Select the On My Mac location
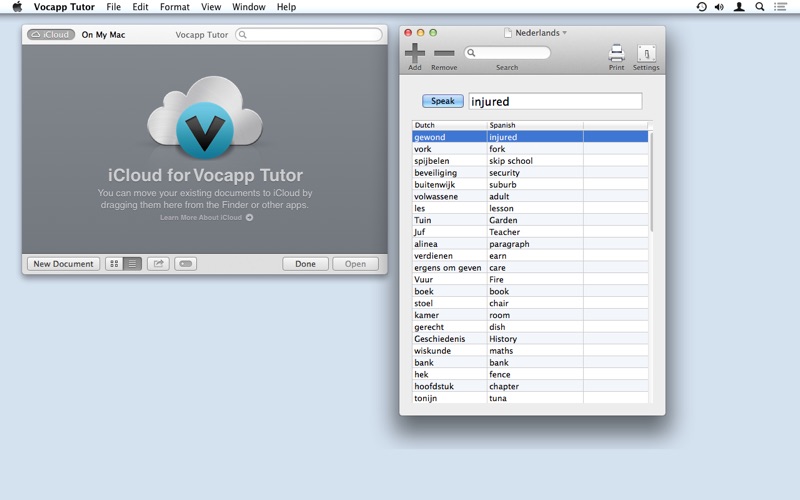800x500 pixels. pyautogui.click(x=103, y=35)
